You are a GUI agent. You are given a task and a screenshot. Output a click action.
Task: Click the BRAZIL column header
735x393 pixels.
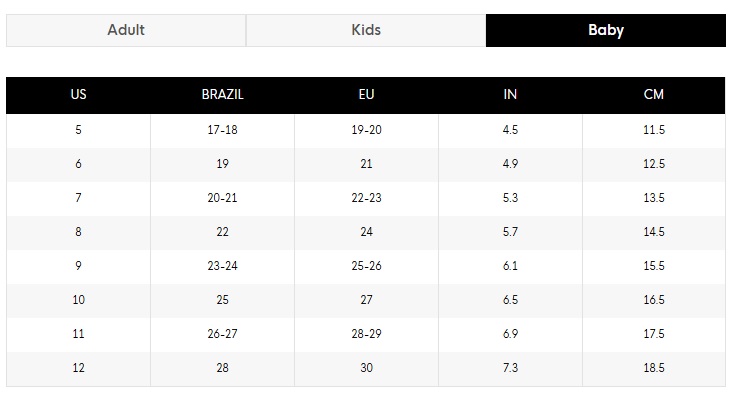point(222,95)
